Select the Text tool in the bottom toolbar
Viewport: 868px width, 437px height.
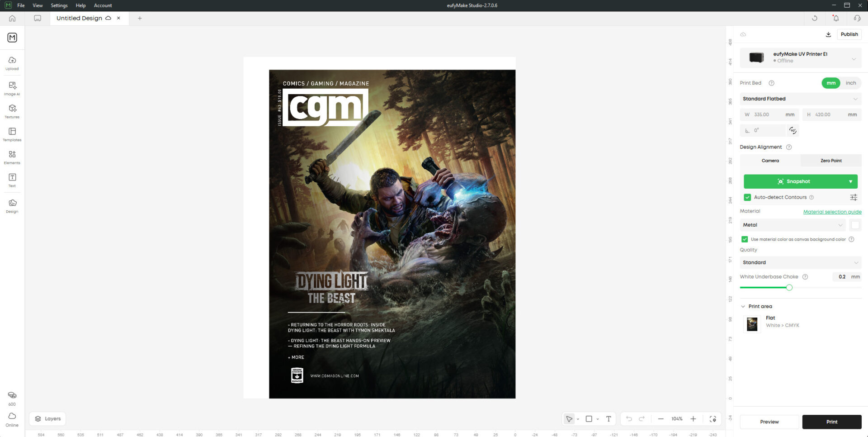(x=609, y=419)
